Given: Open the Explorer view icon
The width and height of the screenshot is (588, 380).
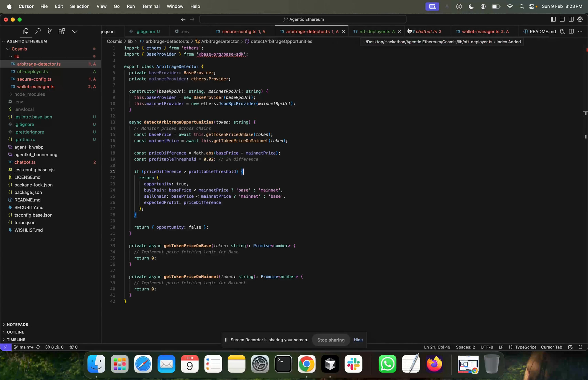Looking at the screenshot, I should (x=26, y=31).
